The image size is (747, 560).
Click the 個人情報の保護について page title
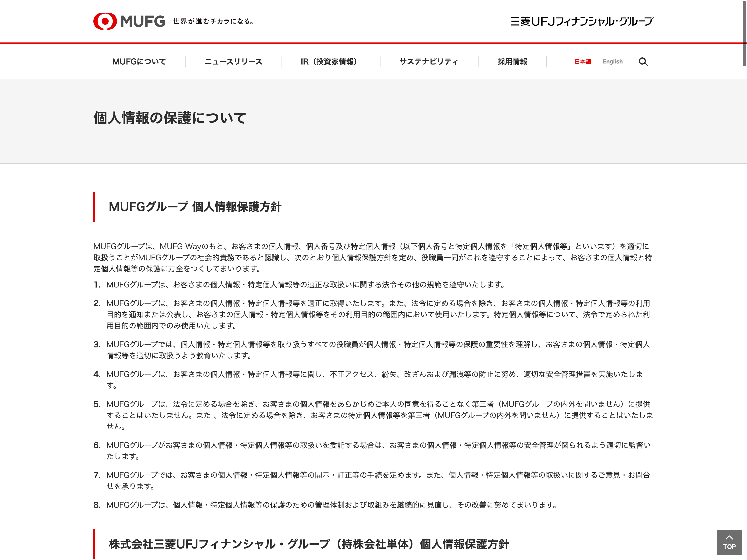tap(169, 118)
